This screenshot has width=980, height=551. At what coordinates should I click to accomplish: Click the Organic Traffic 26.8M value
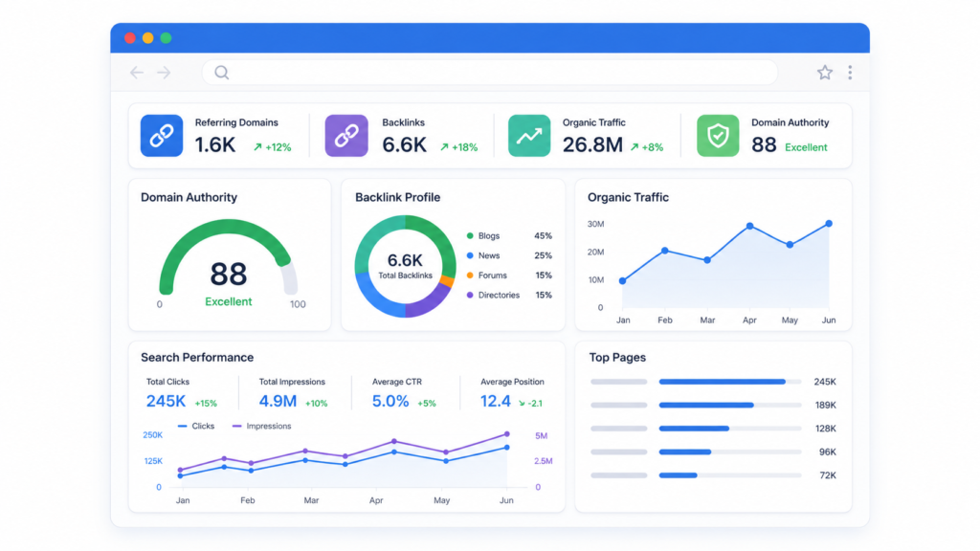[x=592, y=145]
